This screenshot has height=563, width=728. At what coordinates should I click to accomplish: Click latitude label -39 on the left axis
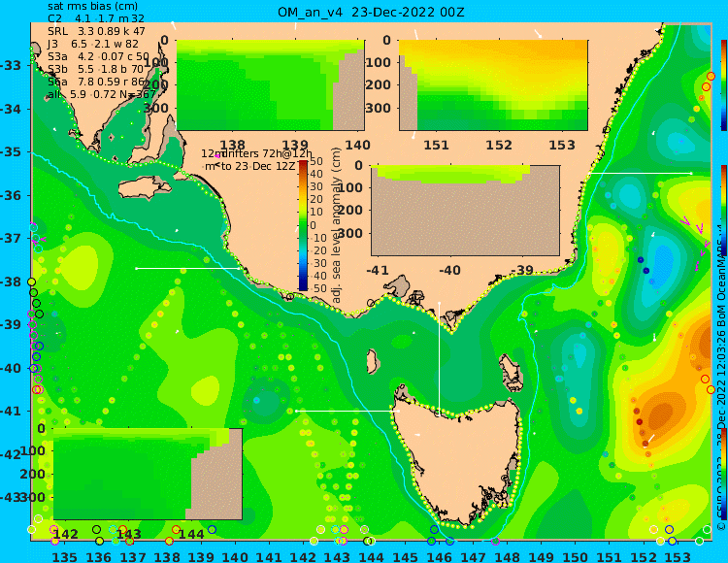(x=11, y=324)
